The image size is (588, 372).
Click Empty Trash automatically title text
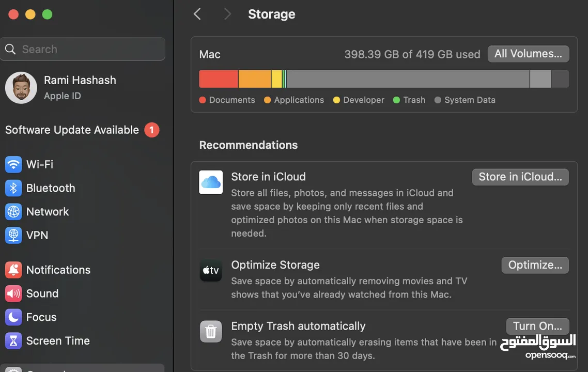point(298,326)
